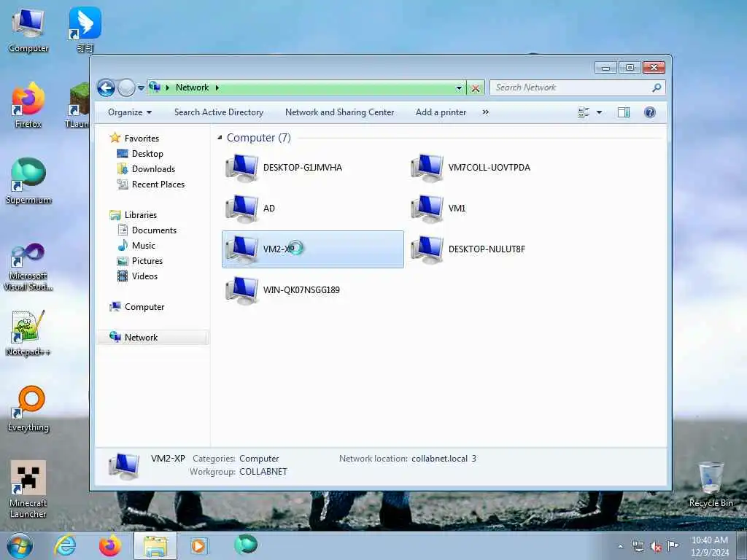
Task: Select Computer in navigation pane
Action: [144, 307]
